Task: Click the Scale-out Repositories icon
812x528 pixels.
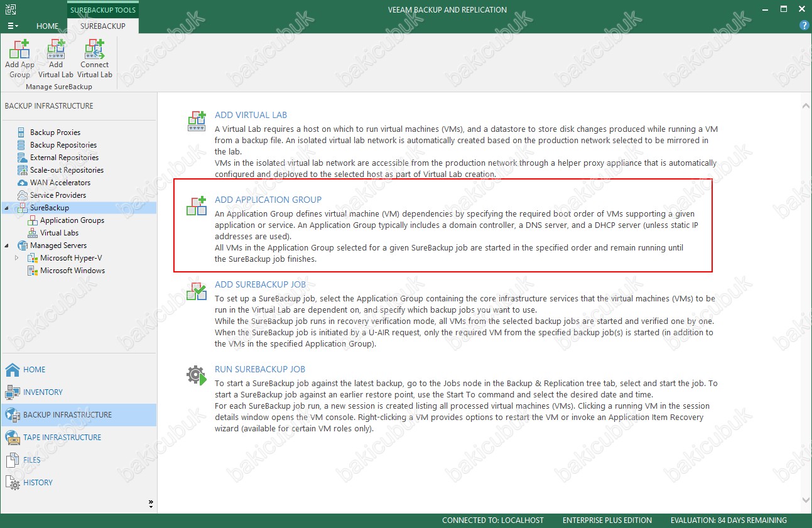Action: pyautogui.click(x=23, y=170)
